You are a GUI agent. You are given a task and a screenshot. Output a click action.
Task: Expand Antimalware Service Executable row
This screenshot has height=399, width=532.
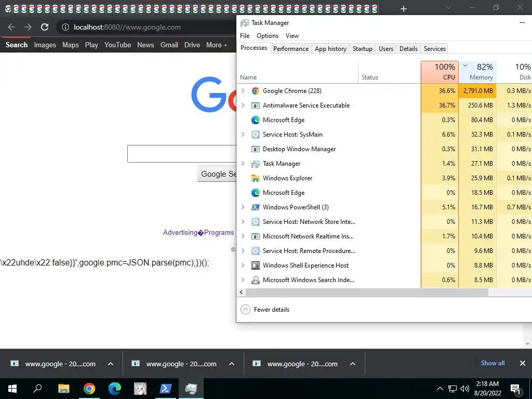[x=243, y=105]
